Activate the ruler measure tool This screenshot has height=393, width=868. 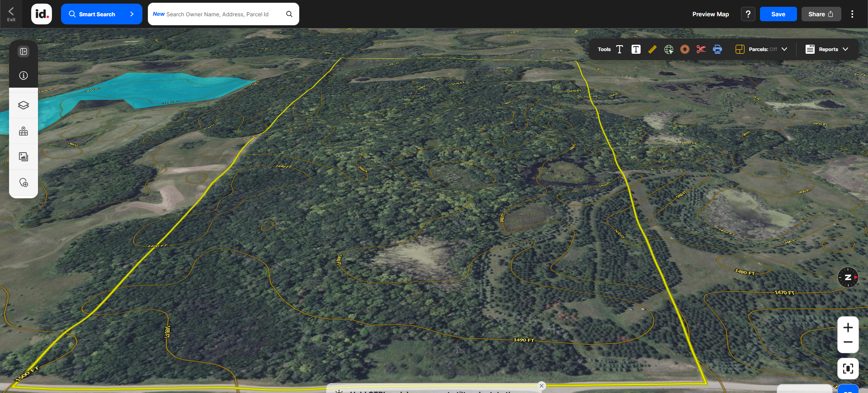click(x=652, y=49)
